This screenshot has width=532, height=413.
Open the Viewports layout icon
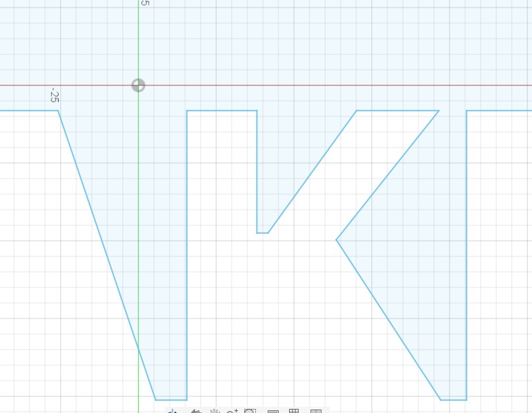315,411
